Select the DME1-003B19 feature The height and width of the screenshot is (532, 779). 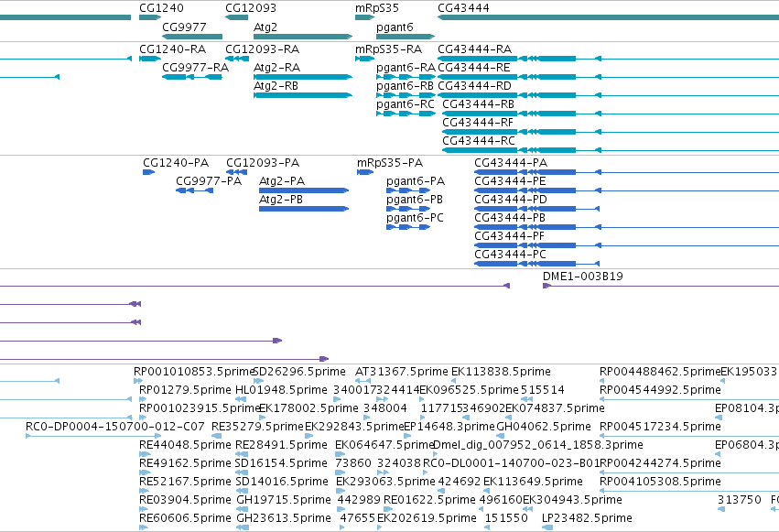(x=583, y=277)
